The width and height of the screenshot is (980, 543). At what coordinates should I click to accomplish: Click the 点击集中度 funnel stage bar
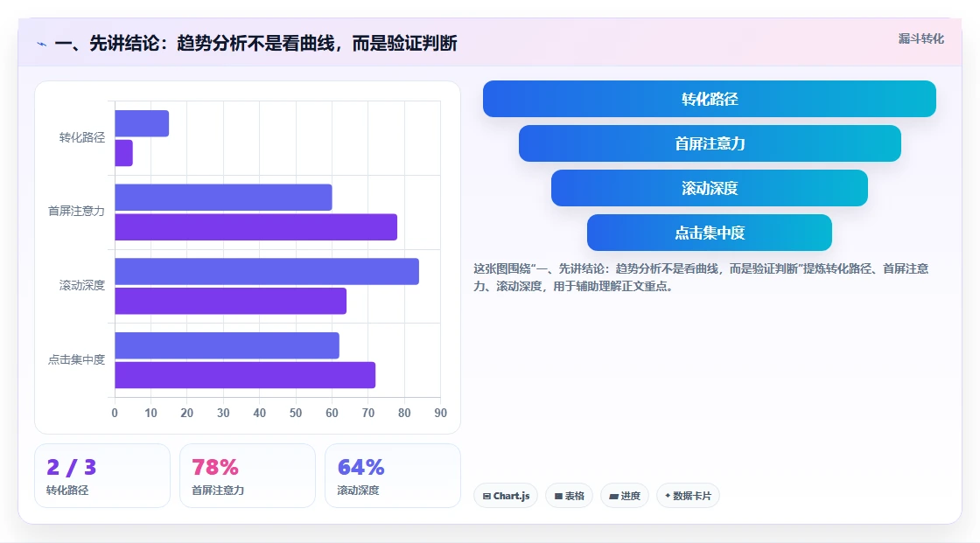(x=710, y=233)
